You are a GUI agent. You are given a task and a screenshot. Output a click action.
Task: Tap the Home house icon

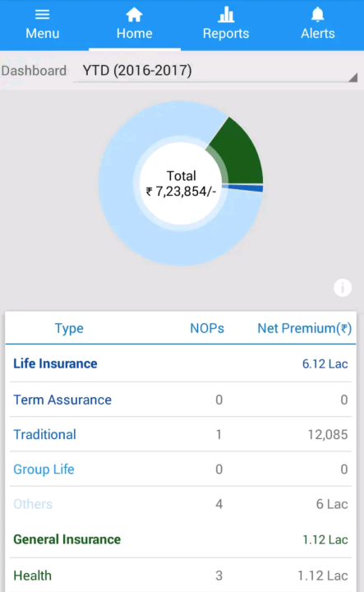[x=134, y=15]
